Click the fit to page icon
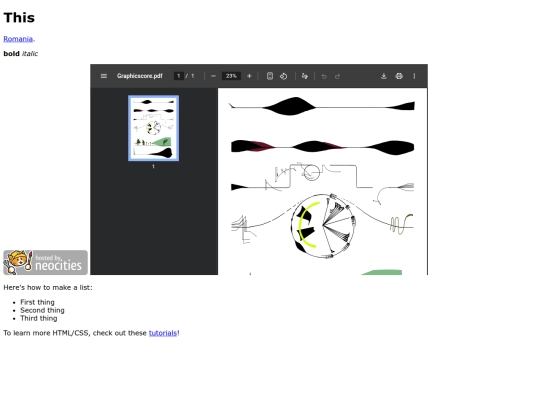The image size is (540, 405). [270, 76]
